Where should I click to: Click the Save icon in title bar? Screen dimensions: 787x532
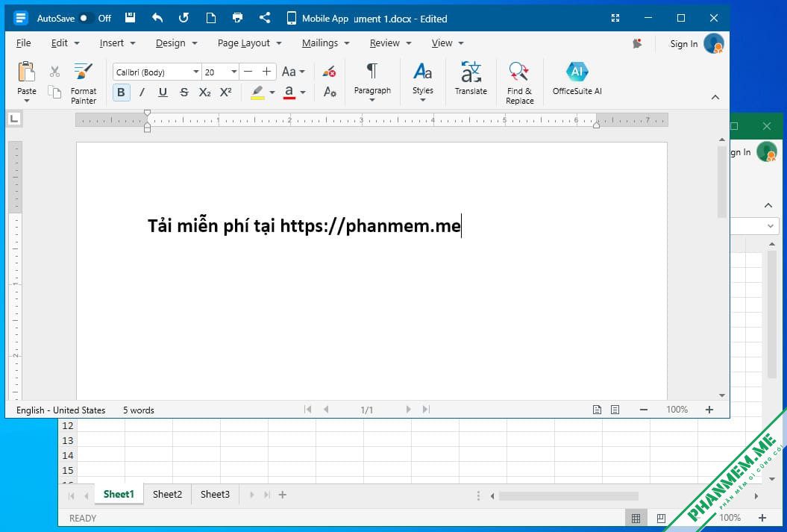click(130, 18)
